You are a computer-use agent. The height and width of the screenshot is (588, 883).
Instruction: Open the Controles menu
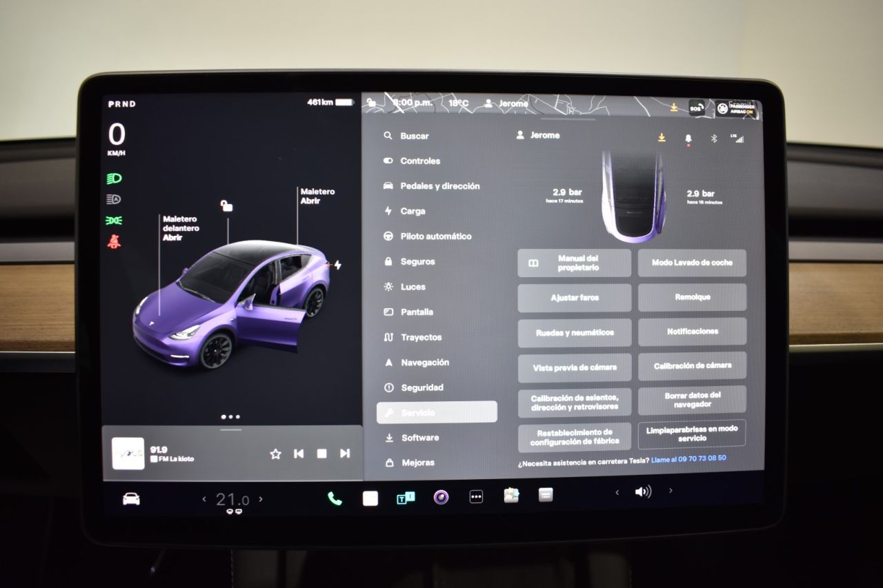pyautogui.click(x=411, y=161)
